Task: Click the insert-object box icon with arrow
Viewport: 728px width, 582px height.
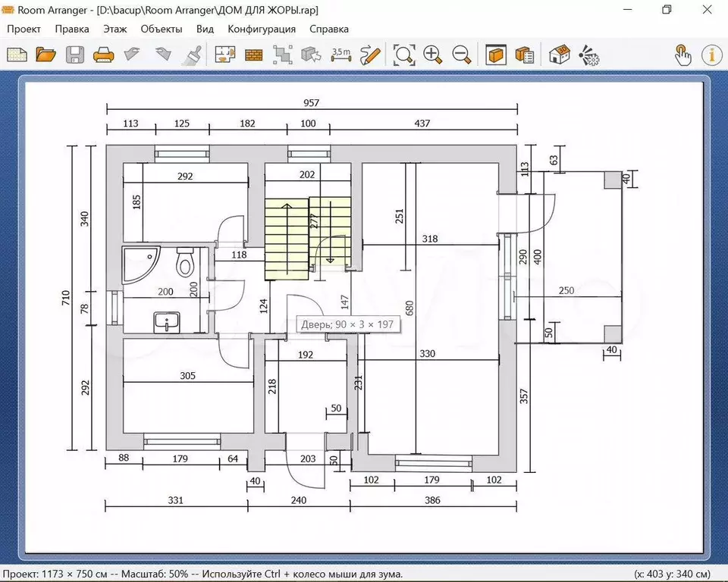Action: coord(311,55)
